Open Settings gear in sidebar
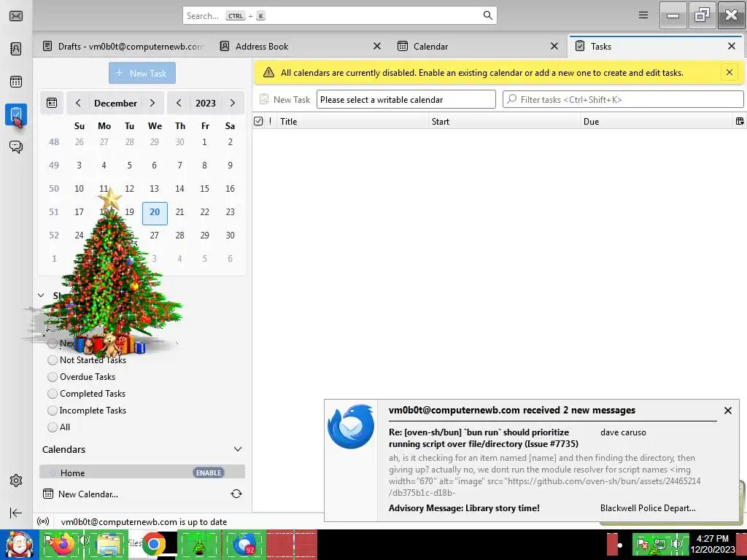This screenshot has width=747, height=560. coord(16,480)
